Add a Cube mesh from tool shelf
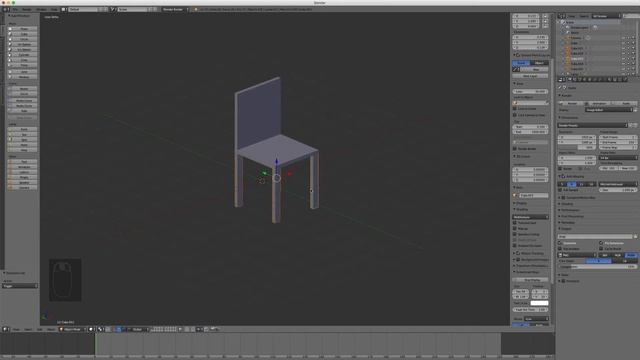 click(22, 34)
